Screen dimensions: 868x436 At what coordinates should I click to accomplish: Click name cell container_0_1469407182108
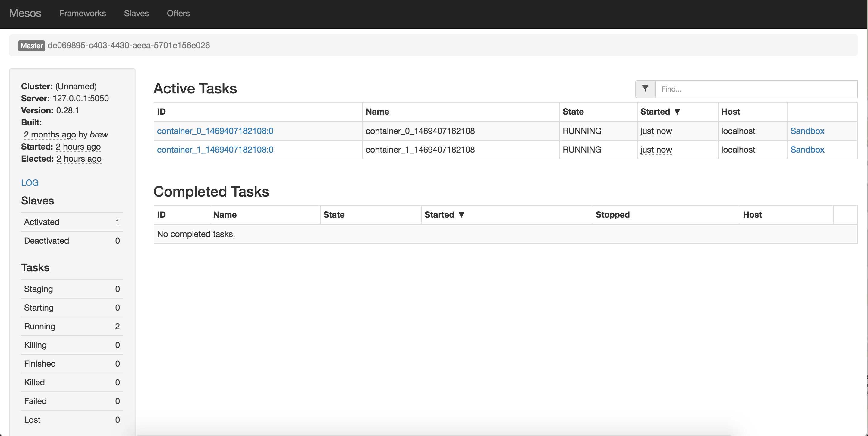(420, 131)
